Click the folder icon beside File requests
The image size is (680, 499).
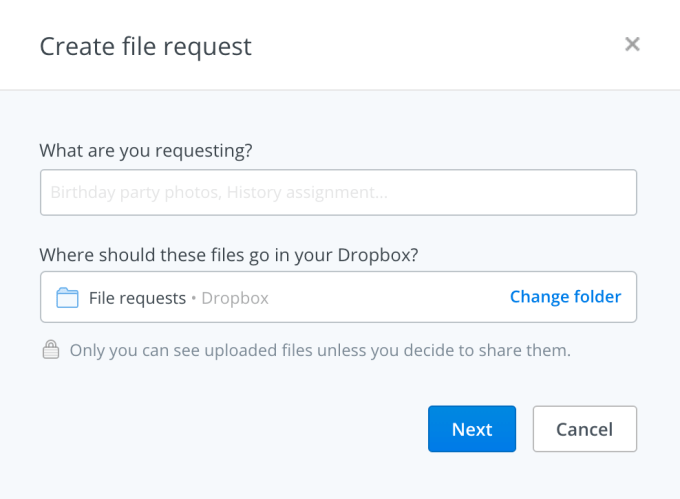tap(67, 297)
